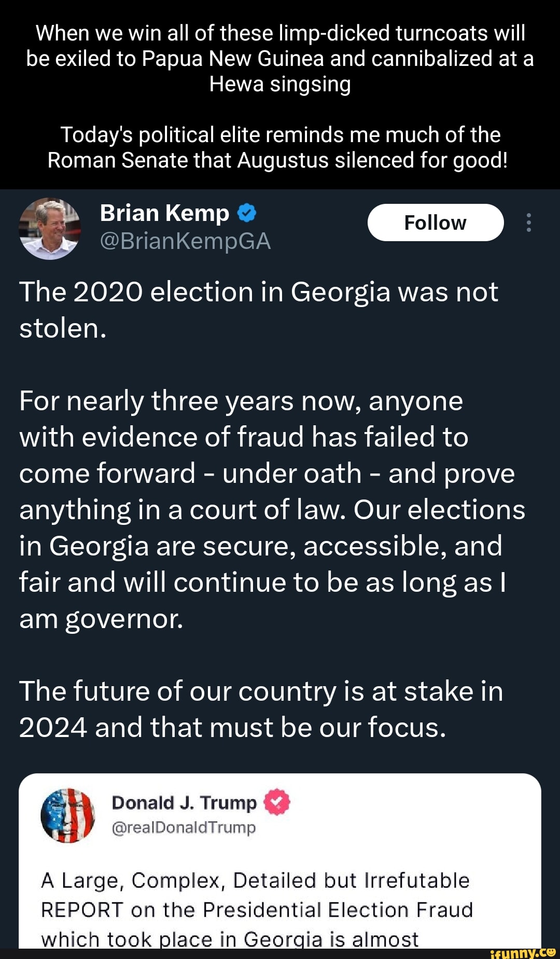560x959 pixels.
Task: Click the Follow button
Action: coord(435,223)
